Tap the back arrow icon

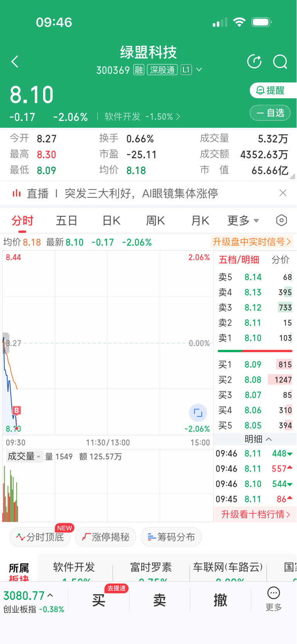point(15,62)
